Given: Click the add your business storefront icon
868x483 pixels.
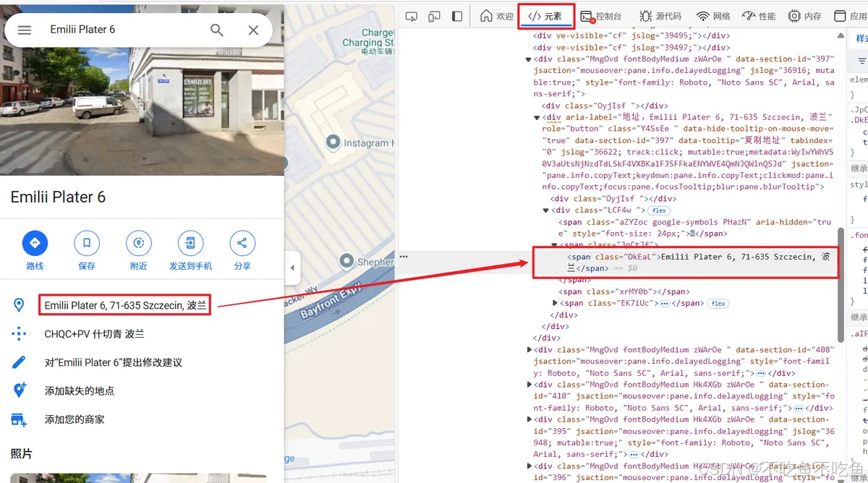Looking at the screenshot, I should 20,419.
